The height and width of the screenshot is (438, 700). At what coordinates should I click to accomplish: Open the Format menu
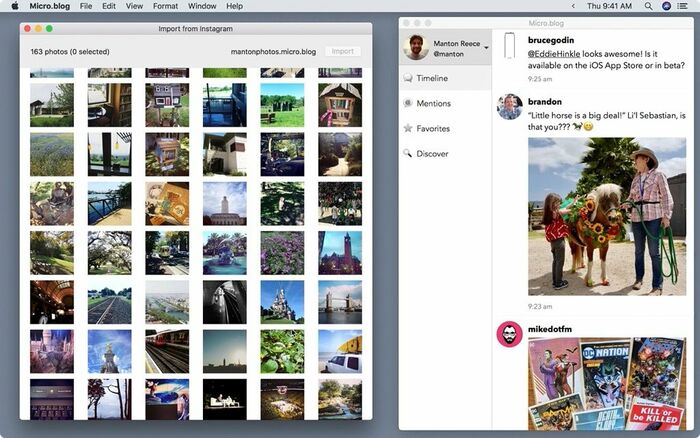coord(165,6)
